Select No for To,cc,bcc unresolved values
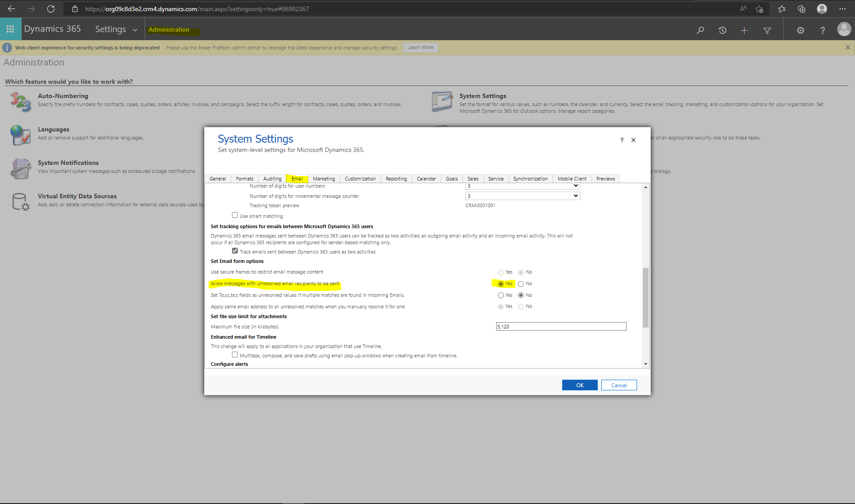Viewport: 855px width, 504px height. point(521,295)
